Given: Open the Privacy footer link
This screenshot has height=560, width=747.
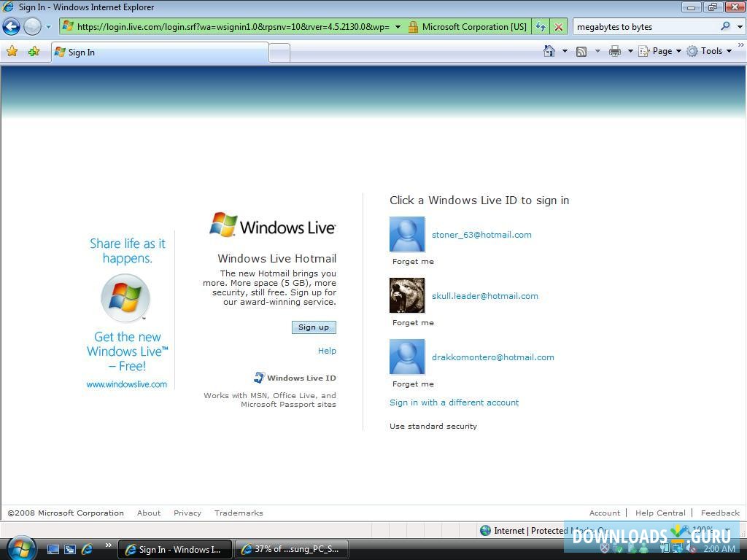Looking at the screenshot, I should pos(187,513).
